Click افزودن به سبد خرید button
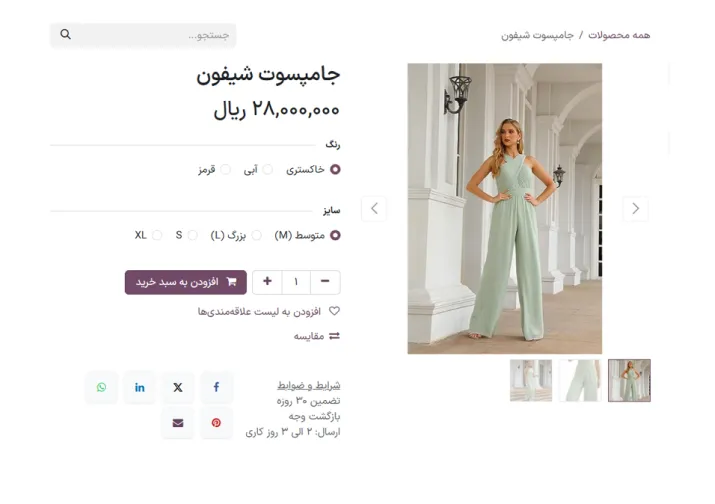Image resolution: width=715 pixels, height=504 pixels. click(185, 282)
